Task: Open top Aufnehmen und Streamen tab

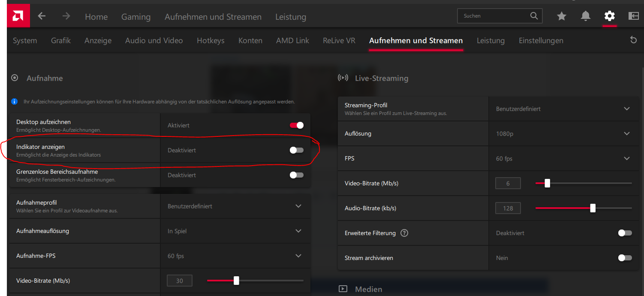Action: coord(213,17)
